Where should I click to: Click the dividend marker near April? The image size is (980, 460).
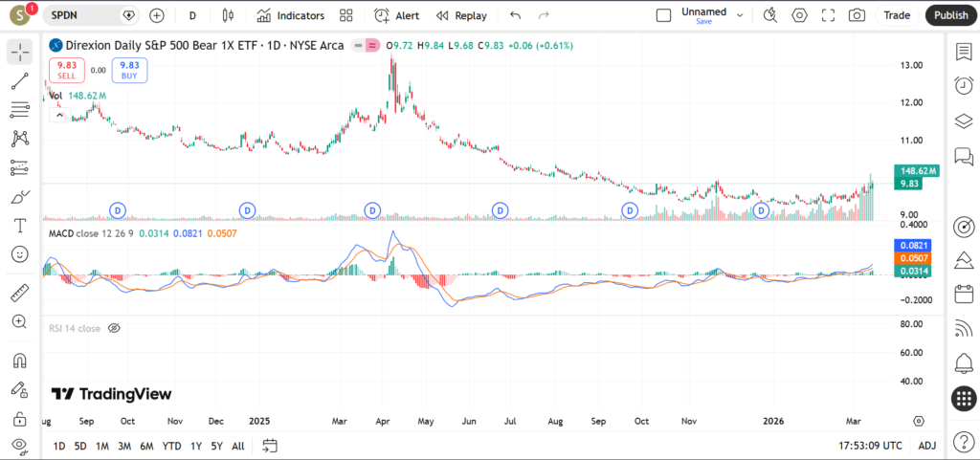click(x=372, y=209)
